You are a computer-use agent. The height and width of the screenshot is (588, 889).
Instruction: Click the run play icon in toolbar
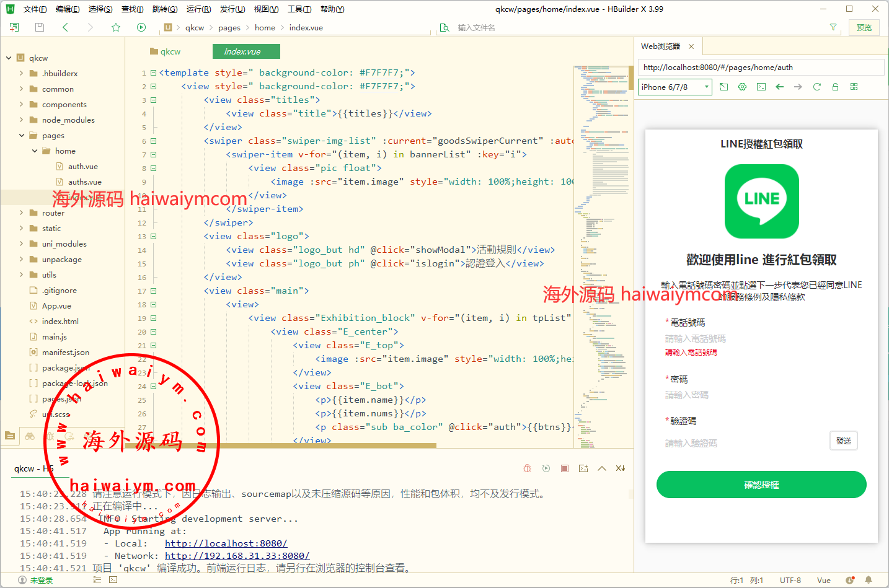[x=141, y=27]
